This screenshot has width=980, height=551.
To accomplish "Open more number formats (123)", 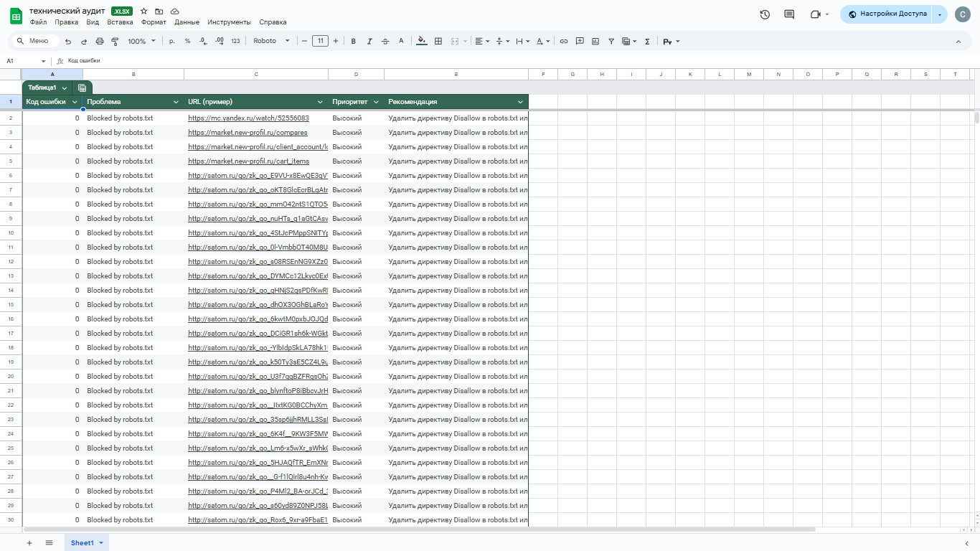I will (x=235, y=42).
